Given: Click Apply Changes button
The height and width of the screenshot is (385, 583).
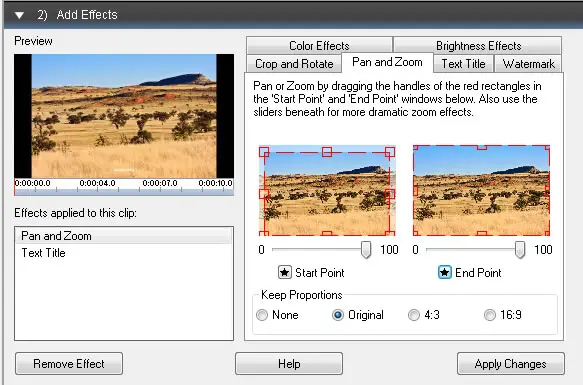Looking at the screenshot, I should point(510,363).
